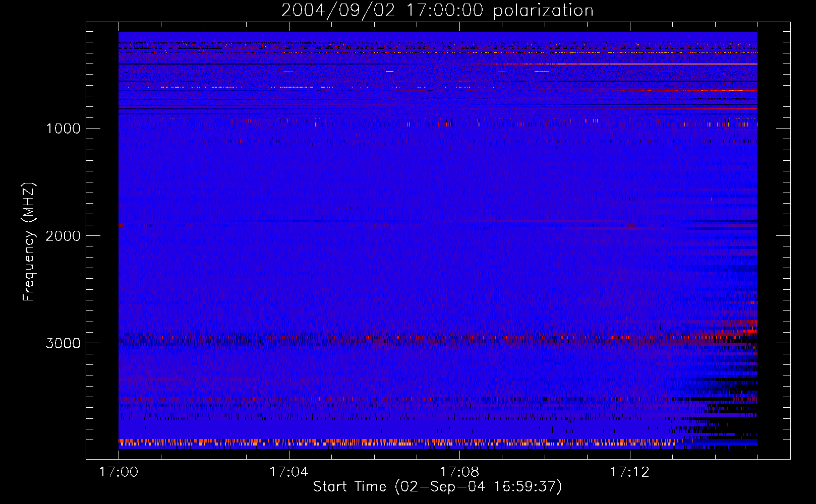This screenshot has height=504, width=816.
Task: Click the 17:04 time tick label
Action: [288, 472]
